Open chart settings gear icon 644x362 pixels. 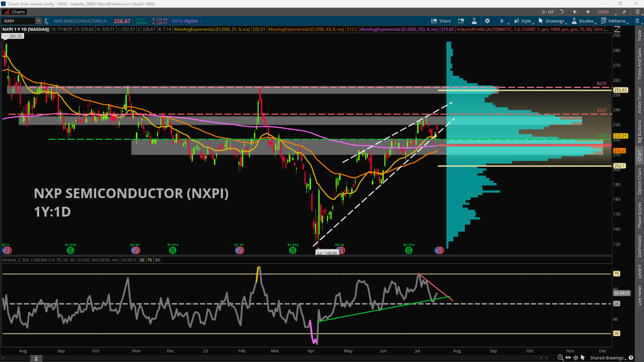click(x=487, y=21)
